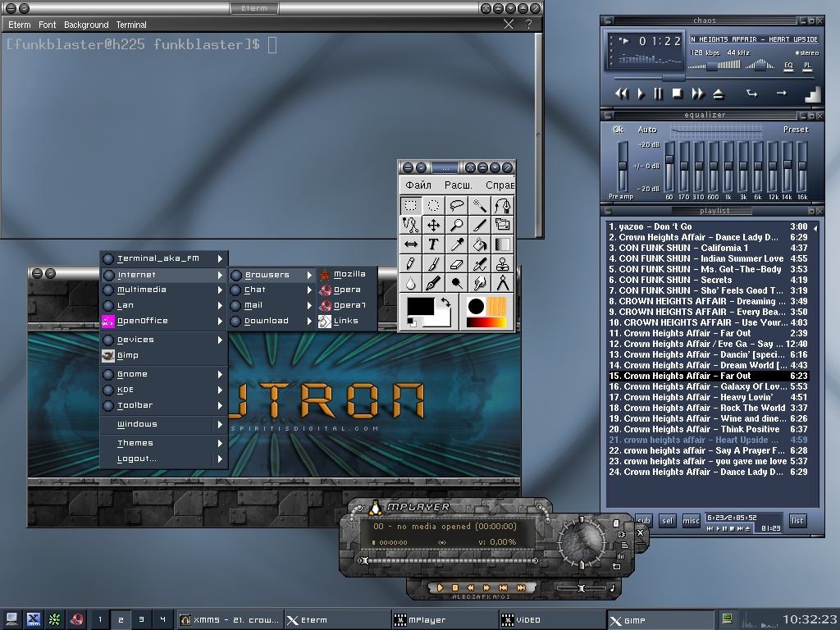The image size is (840, 630).
Task: Toggle repeat arrow in XMMS player
Action: coord(782,94)
